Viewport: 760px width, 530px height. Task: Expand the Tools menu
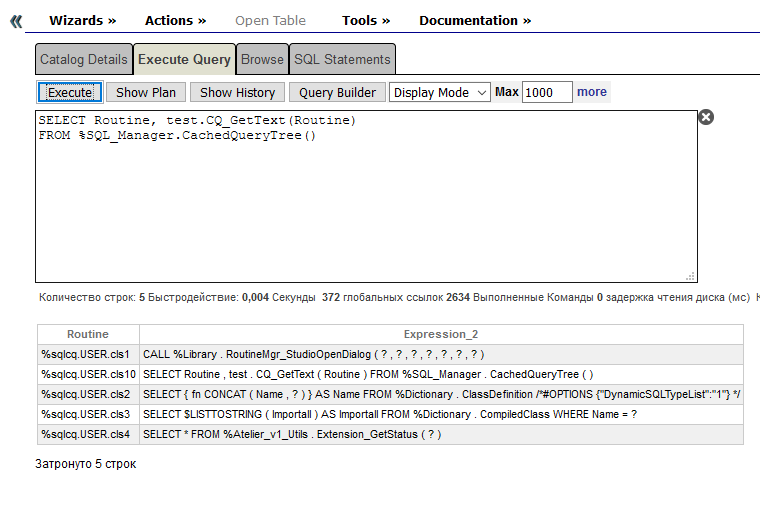click(x=366, y=20)
